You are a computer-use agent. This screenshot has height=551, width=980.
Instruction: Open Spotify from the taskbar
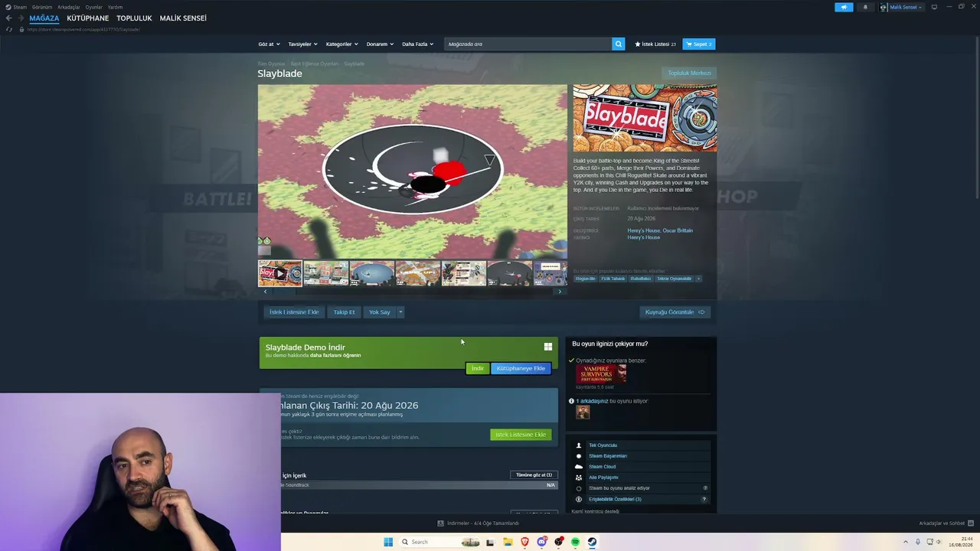point(575,542)
